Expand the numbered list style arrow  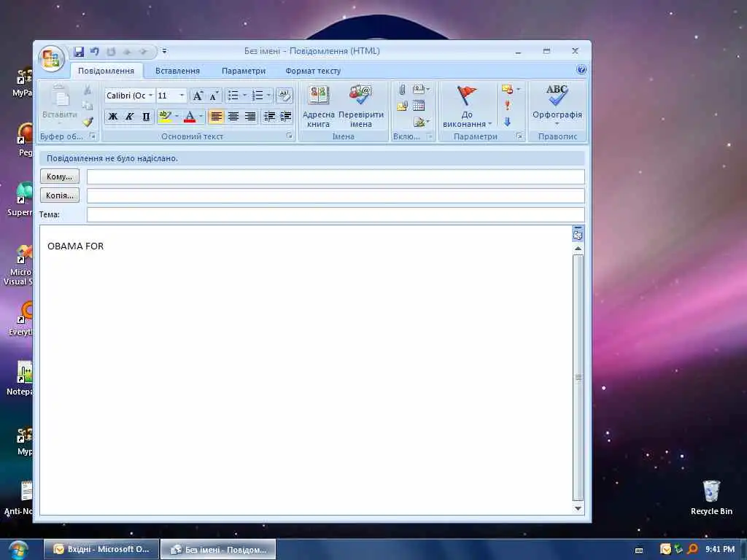pos(268,96)
